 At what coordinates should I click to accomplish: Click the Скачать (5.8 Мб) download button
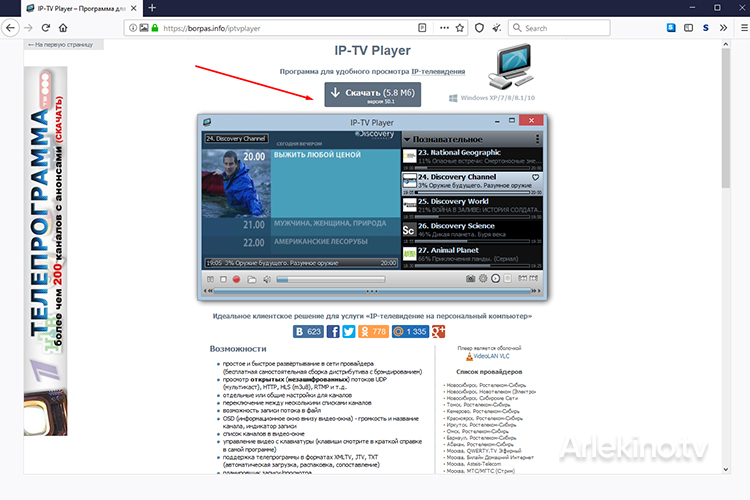point(373,94)
